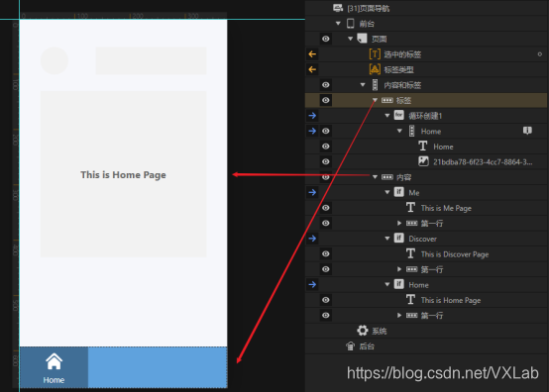Viewport: 549px width, 392px height.
Task: Click the gear icon beside 系统
Action: click(x=363, y=331)
